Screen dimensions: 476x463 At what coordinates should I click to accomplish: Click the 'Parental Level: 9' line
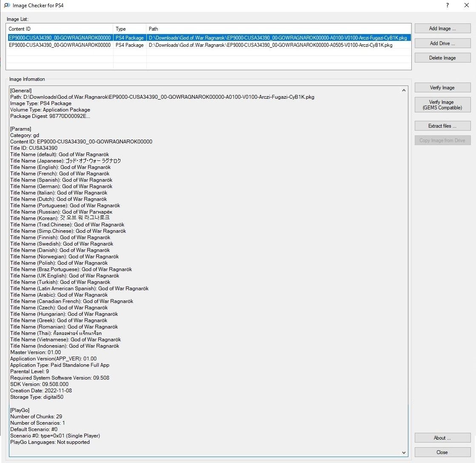(x=29, y=372)
